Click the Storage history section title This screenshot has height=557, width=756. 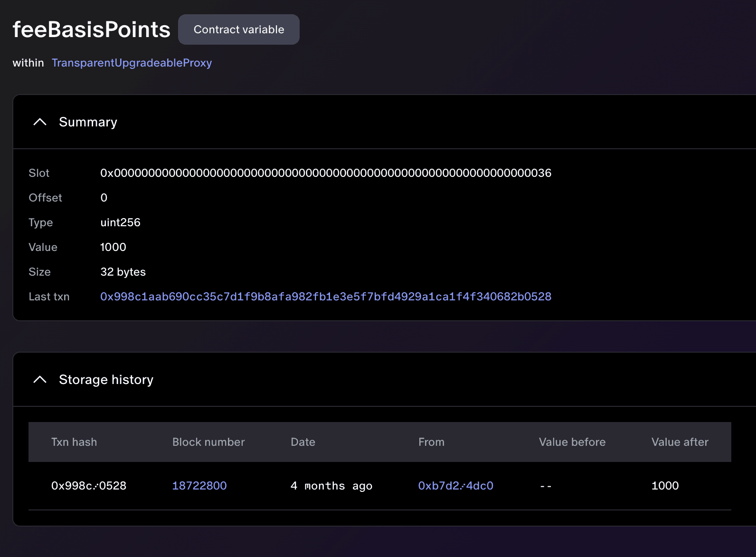coord(106,380)
